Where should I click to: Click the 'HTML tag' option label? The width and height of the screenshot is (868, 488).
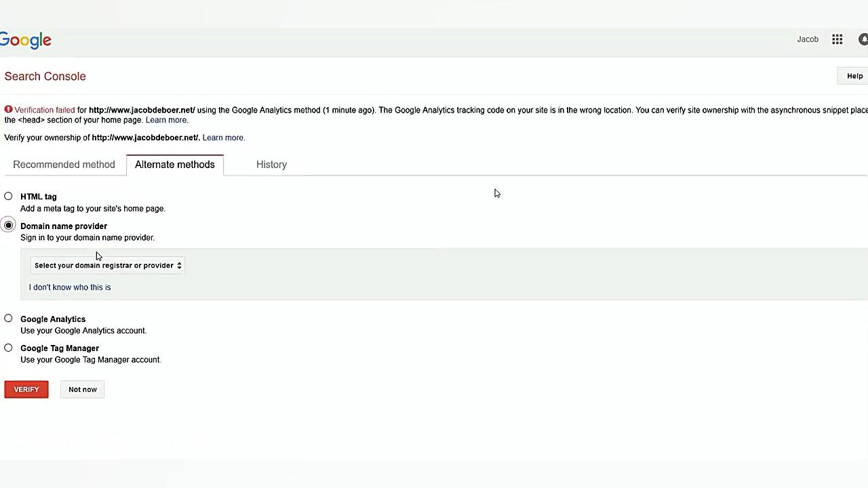click(x=39, y=197)
